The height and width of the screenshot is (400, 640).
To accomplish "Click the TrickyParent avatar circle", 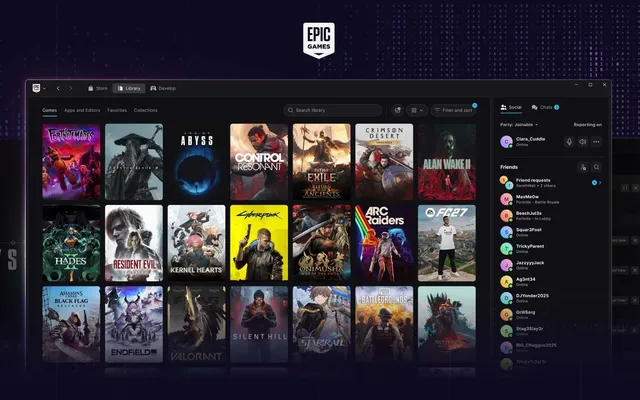I will (x=507, y=249).
